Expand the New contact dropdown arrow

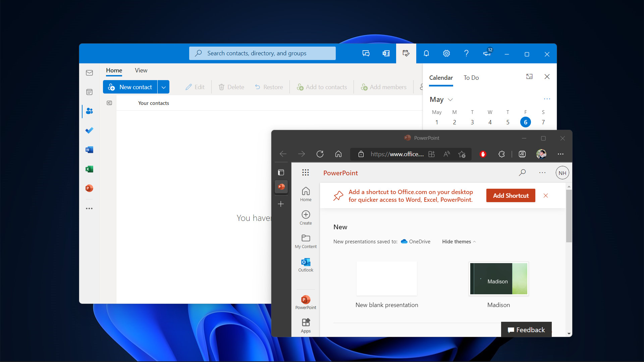(163, 87)
